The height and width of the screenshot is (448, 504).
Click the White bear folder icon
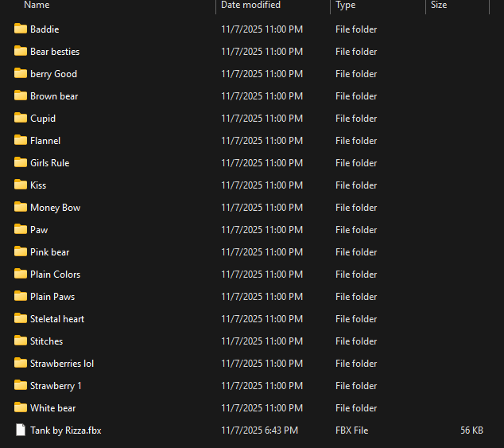(x=21, y=408)
